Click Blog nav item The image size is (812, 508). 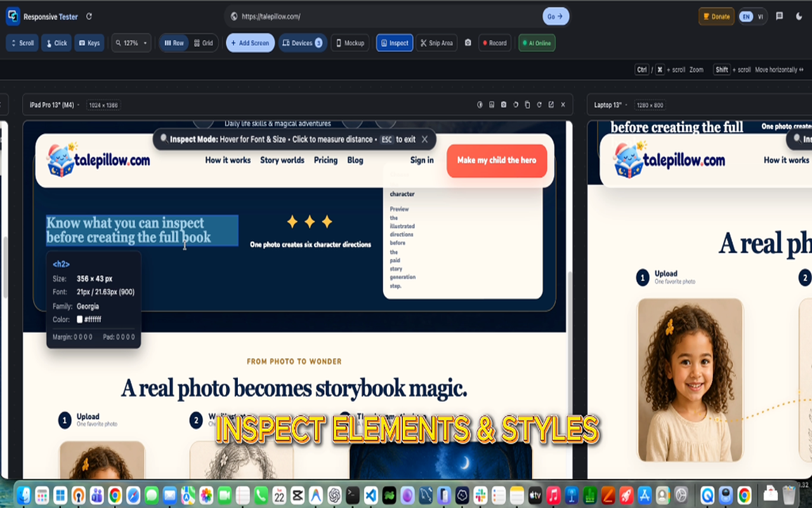tap(355, 160)
